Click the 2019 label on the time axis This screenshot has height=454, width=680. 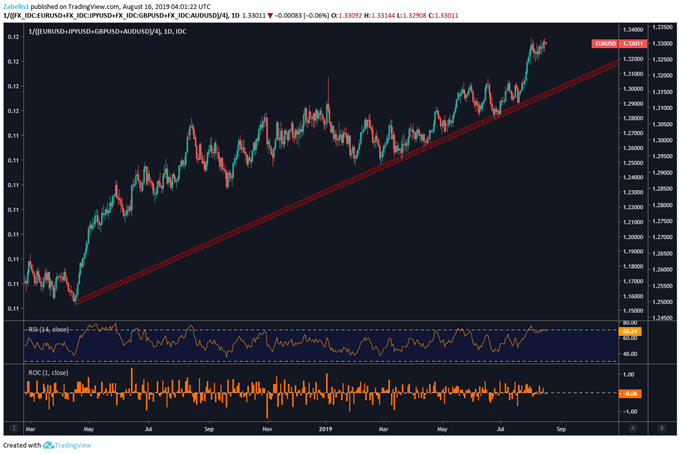pyautogui.click(x=325, y=429)
